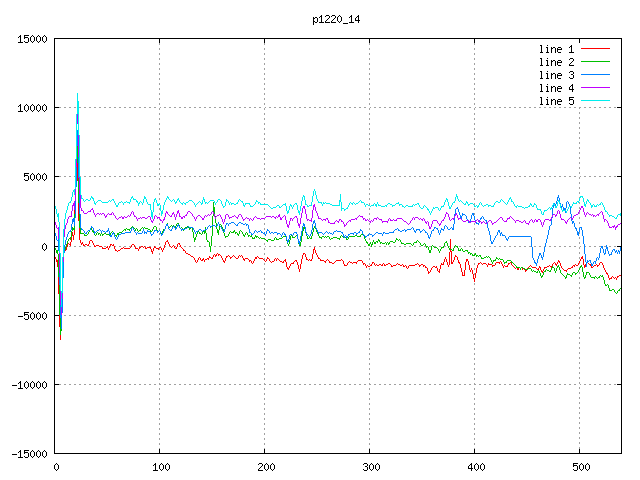This screenshot has height=480, width=640.
Task: Select the 'line 2' legend label
Action: click(556, 62)
